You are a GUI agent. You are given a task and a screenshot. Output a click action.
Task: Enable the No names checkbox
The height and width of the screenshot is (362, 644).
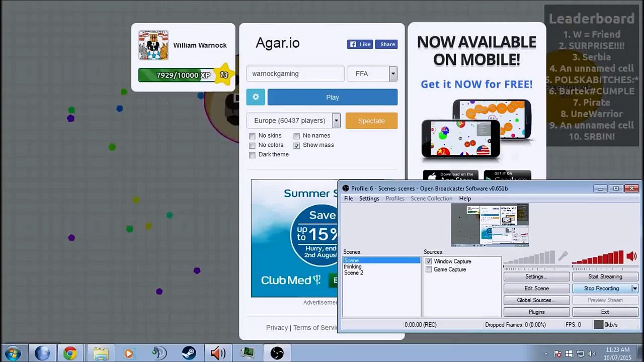coord(297,136)
